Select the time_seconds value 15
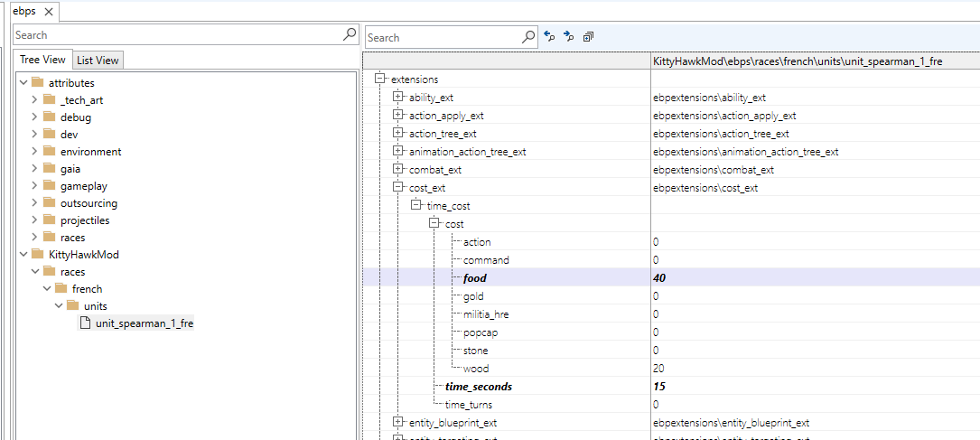This screenshot has height=440, width=980. point(658,387)
